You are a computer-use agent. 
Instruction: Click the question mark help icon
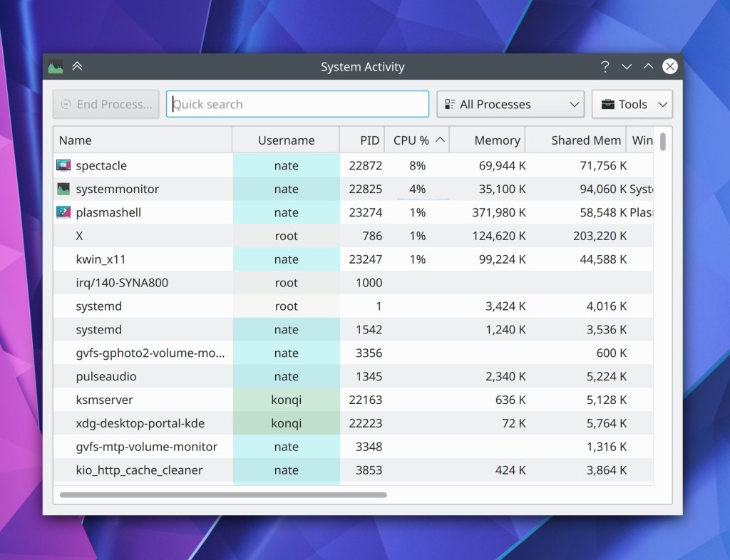coord(605,67)
